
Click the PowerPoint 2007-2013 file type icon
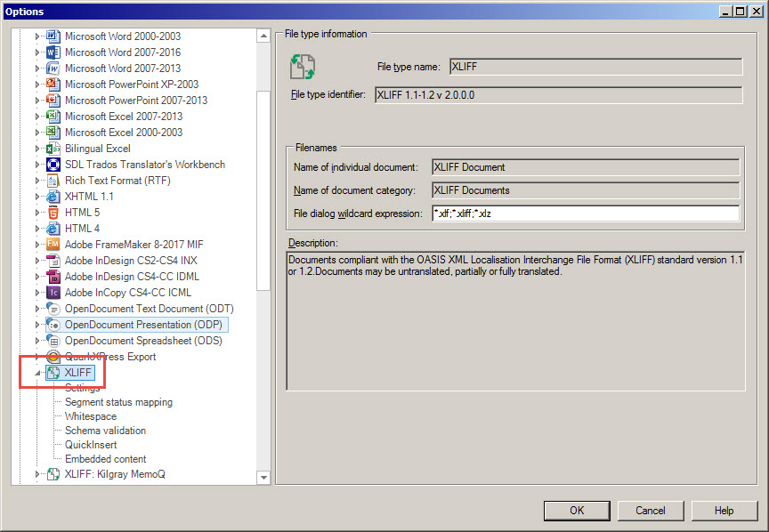point(53,101)
